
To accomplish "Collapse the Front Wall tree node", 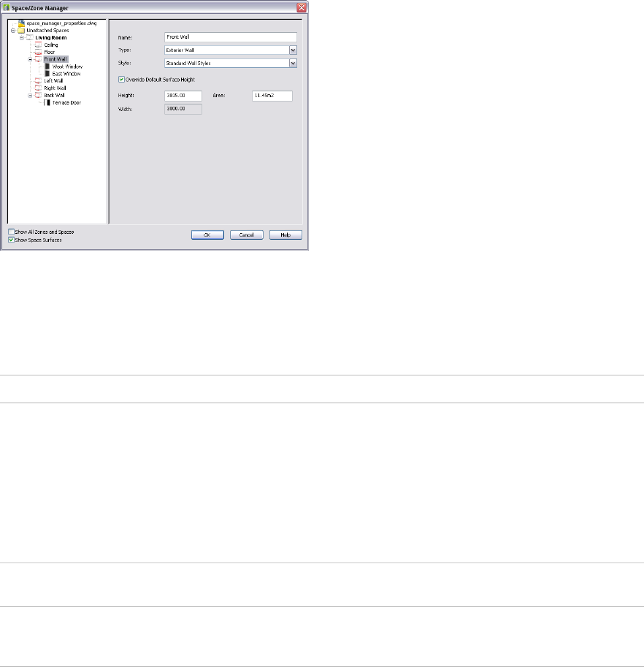I will tap(30, 59).
